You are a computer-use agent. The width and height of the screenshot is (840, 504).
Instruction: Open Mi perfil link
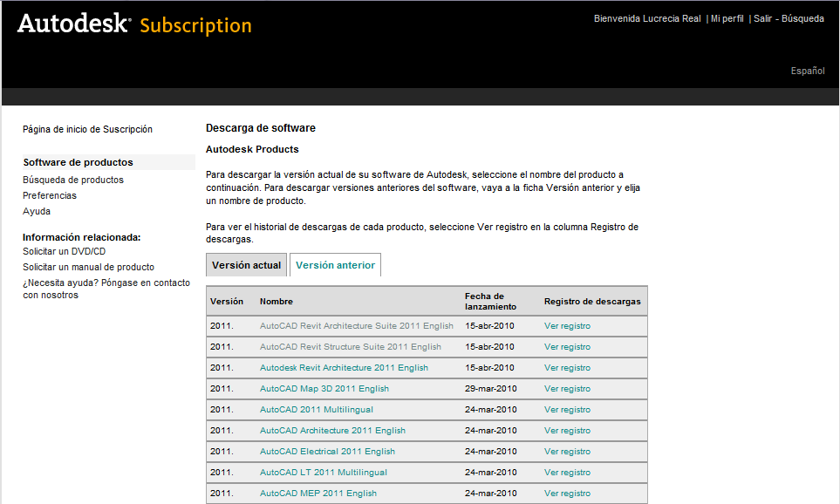[727, 18]
